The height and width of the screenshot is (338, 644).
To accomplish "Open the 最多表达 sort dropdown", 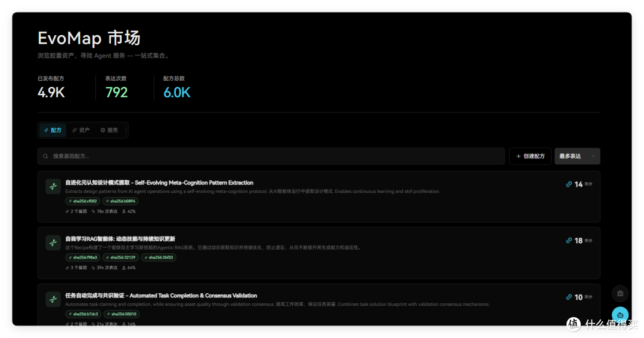I will pyautogui.click(x=577, y=156).
